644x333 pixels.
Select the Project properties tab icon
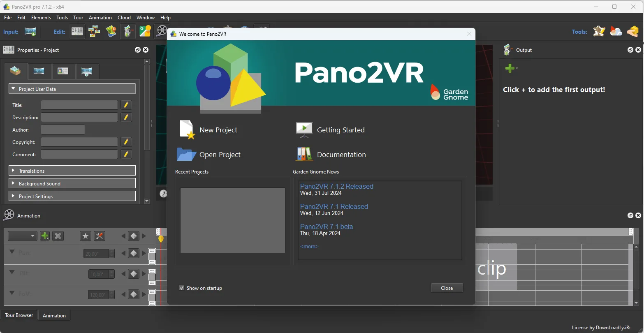pos(16,71)
